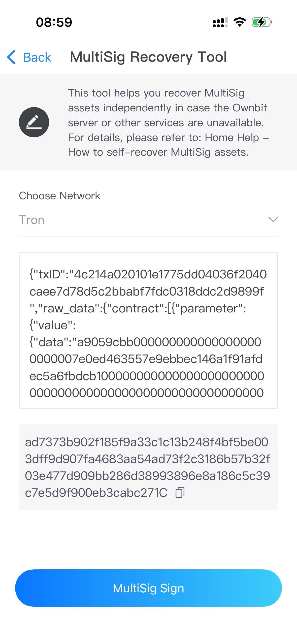Screen dimensions: 297x644
Task: Tap the Back text link
Action: click(37, 57)
